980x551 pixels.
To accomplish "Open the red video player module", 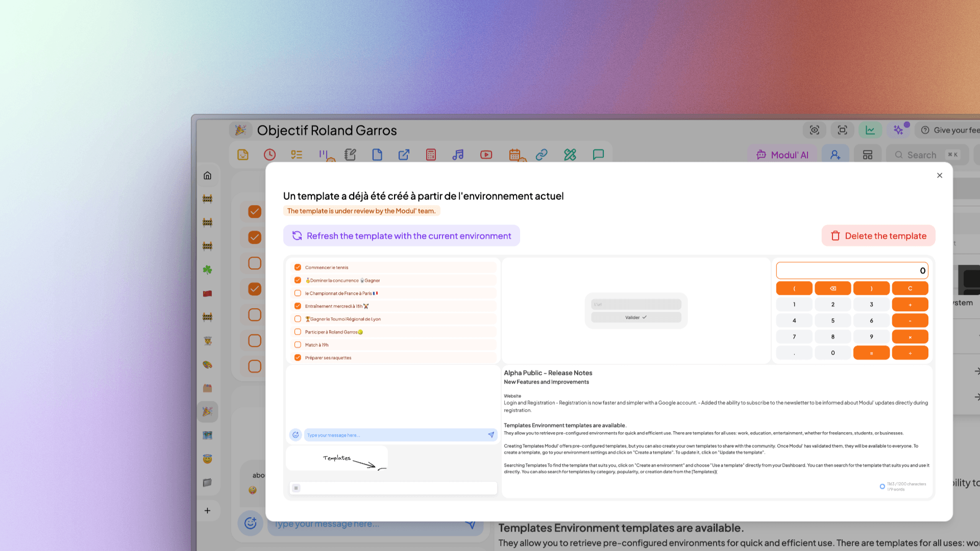I will click(x=486, y=155).
